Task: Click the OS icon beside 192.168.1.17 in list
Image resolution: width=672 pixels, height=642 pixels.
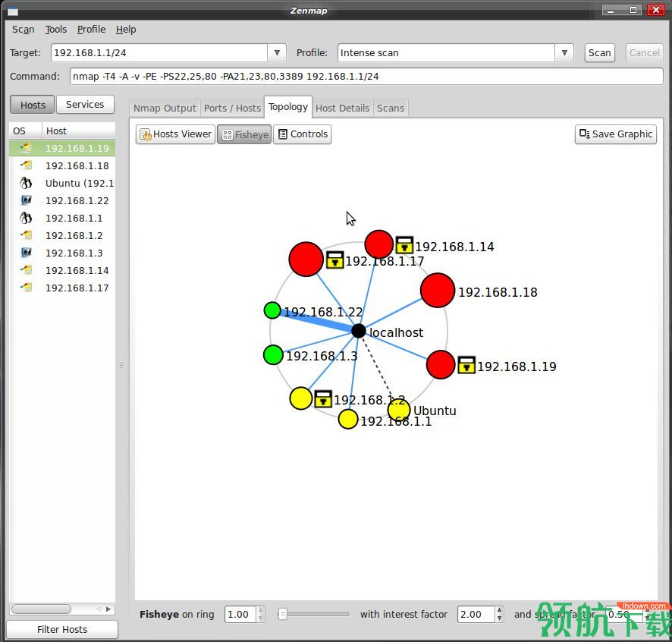Action: click(27, 288)
